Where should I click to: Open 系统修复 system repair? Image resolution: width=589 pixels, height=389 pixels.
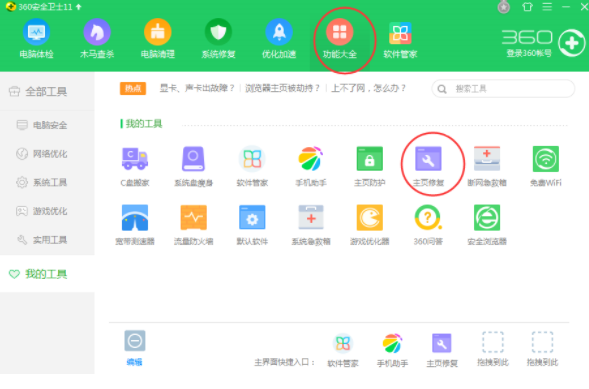pyautogui.click(x=218, y=39)
